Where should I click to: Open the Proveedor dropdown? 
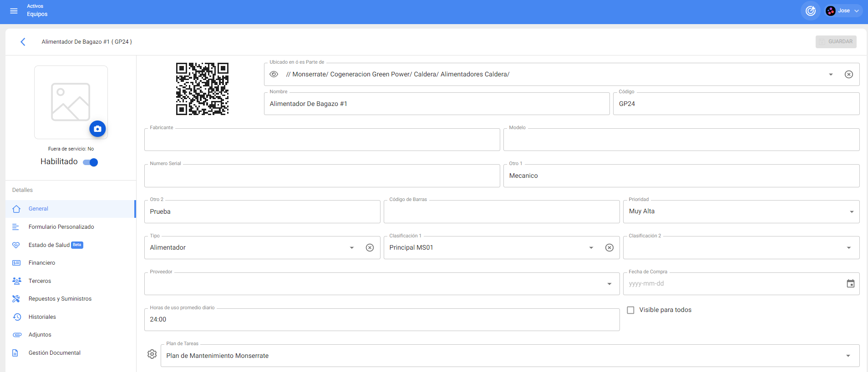click(x=609, y=284)
